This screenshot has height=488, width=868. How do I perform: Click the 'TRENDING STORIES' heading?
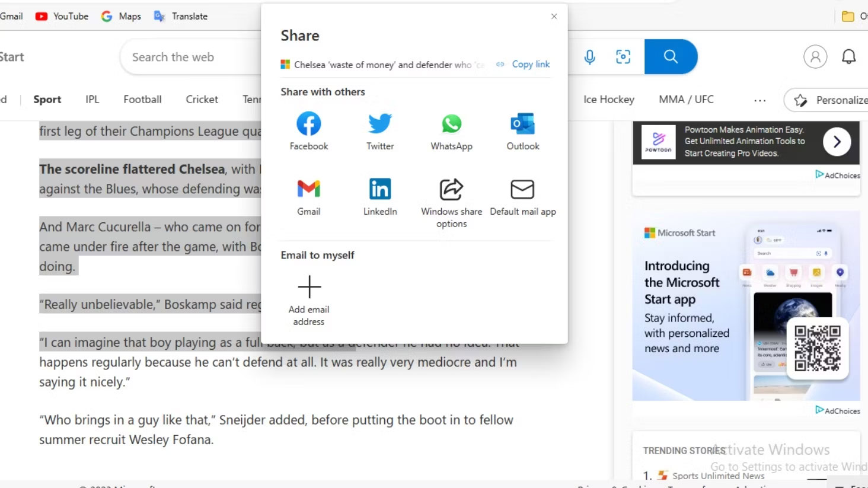684,451
